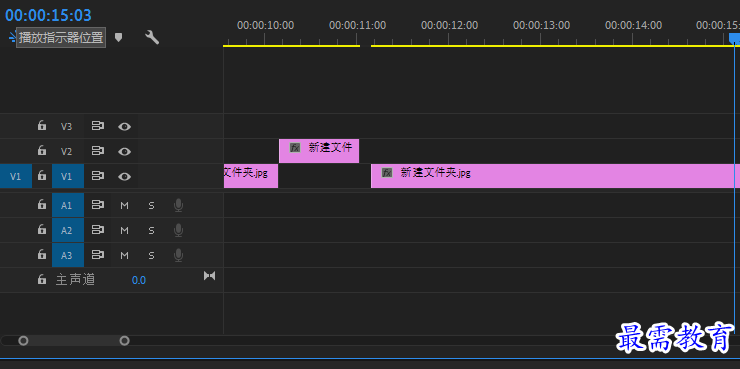
Task: Target track V3 header label
Action: (67, 126)
